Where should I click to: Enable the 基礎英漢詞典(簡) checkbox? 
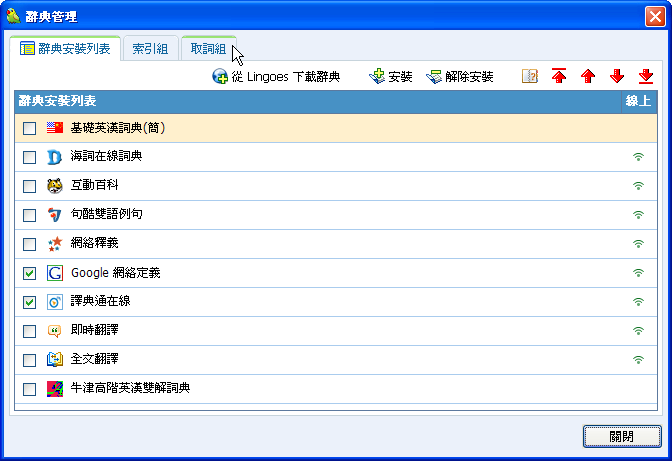coord(29,128)
